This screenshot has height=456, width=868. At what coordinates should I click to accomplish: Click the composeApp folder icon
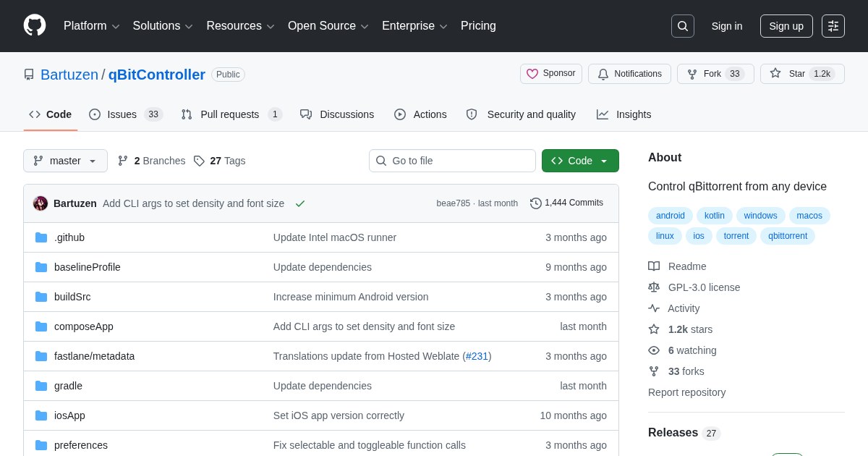coord(41,326)
